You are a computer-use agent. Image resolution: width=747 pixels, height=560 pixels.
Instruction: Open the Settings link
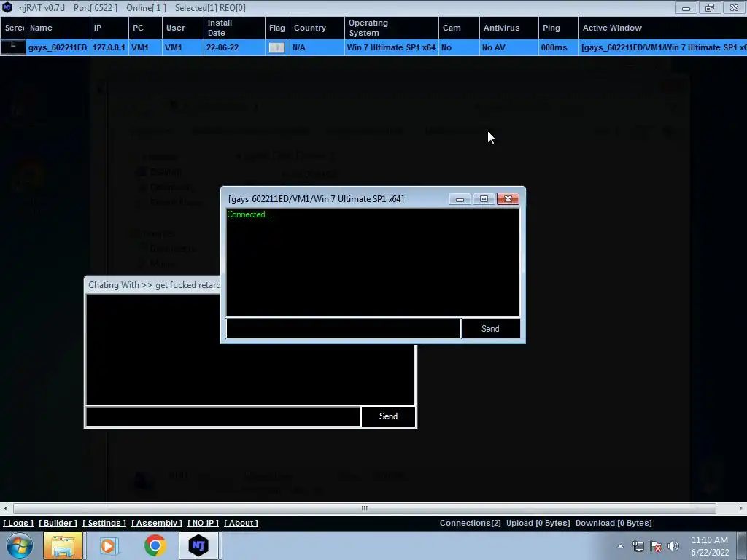104,523
